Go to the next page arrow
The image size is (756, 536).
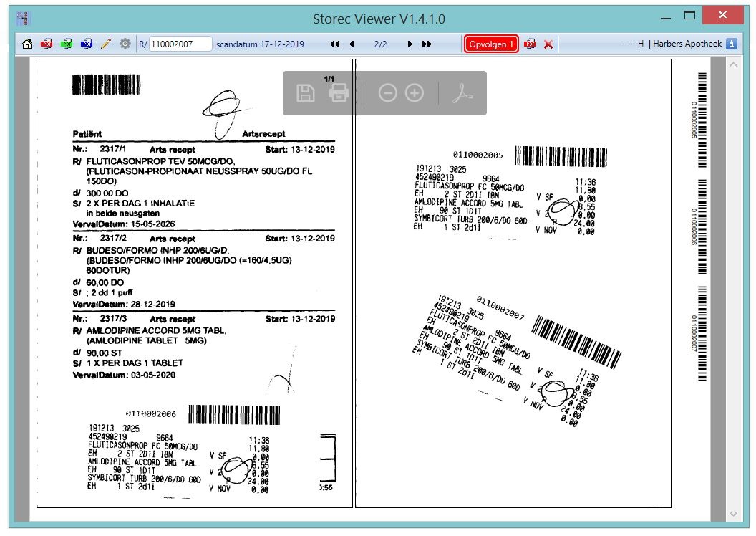click(x=409, y=44)
